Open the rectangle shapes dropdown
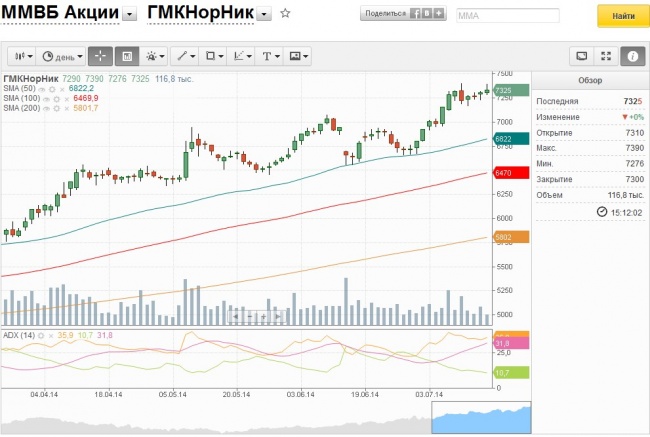The image size is (650, 437). 213,56
